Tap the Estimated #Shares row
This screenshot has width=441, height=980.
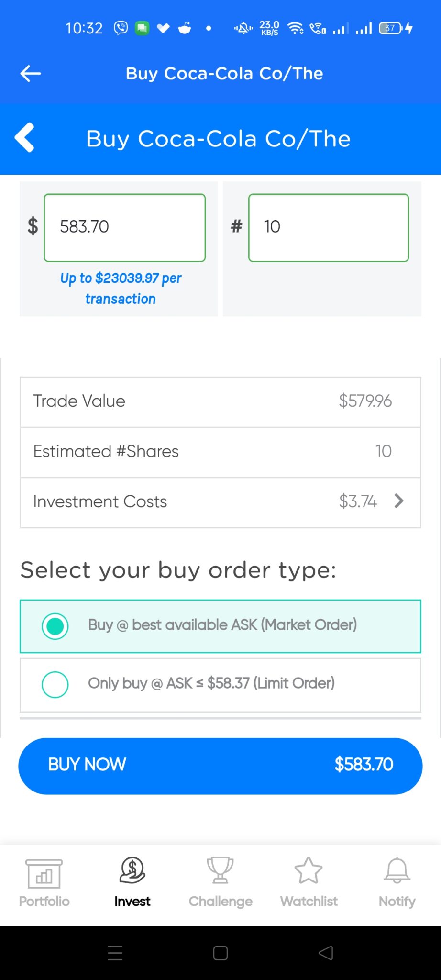click(220, 452)
